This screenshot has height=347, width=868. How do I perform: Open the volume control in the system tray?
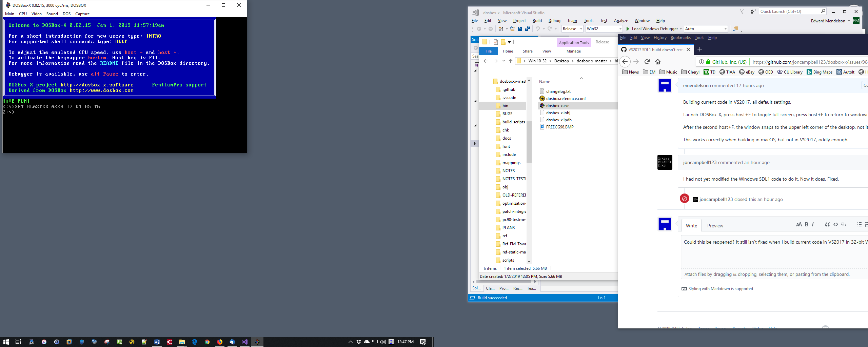(383, 342)
